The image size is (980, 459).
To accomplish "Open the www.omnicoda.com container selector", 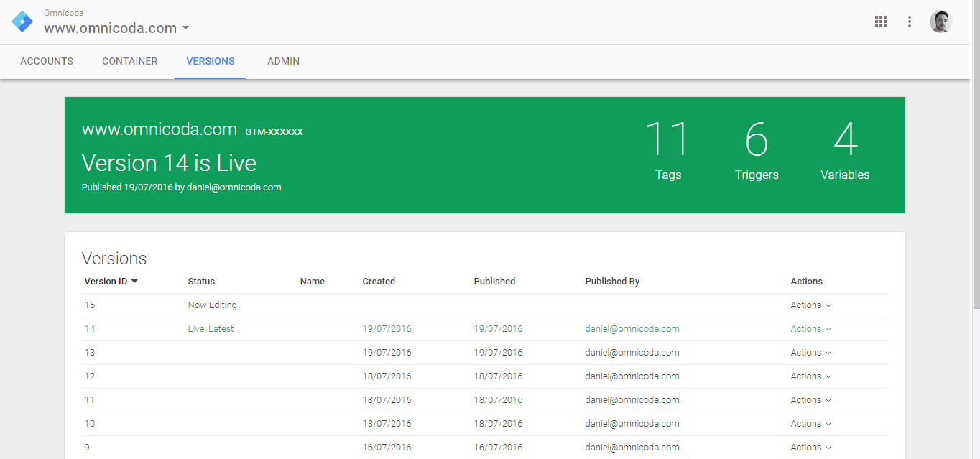I will pos(115,28).
